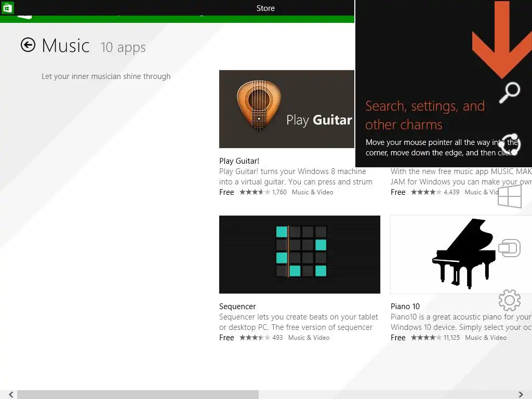Click the Free price under Sequencer

click(x=227, y=338)
